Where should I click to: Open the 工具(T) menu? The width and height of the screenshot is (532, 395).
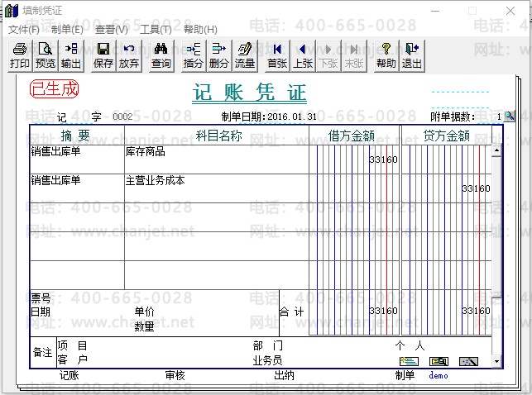click(156, 29)
